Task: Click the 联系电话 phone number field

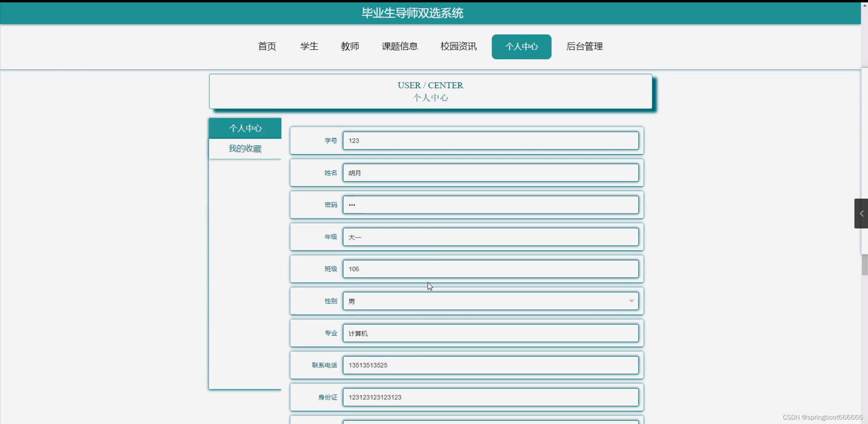Action: tap(490, 365)
